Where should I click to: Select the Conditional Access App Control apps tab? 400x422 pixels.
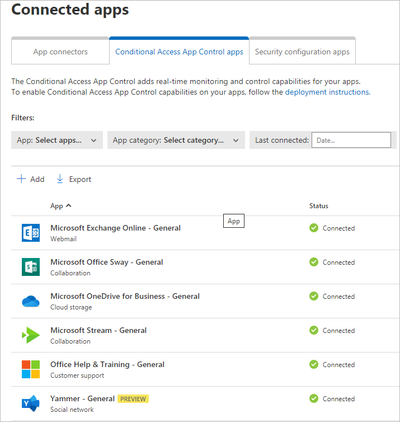[x=179, y=52]
